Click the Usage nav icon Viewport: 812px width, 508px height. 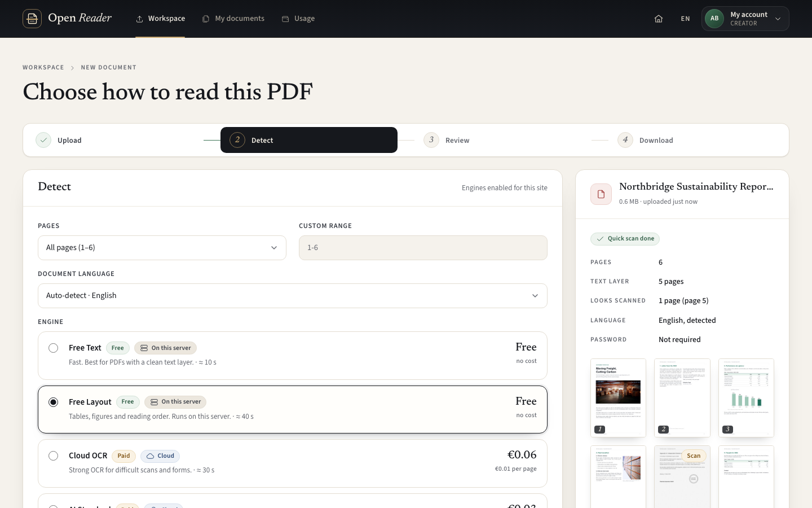click(x=285, y=19)
